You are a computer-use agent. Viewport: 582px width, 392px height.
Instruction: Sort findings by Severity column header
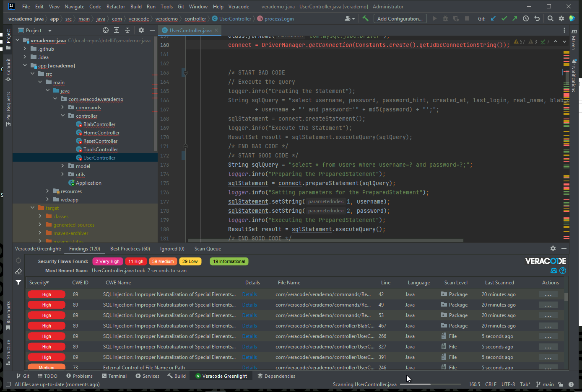click(39, 283)
